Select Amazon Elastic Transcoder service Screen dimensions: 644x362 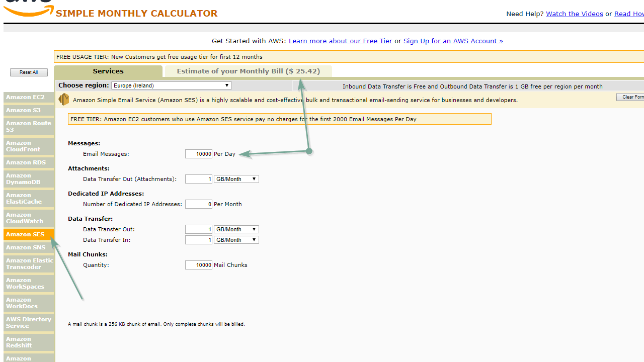29,264
